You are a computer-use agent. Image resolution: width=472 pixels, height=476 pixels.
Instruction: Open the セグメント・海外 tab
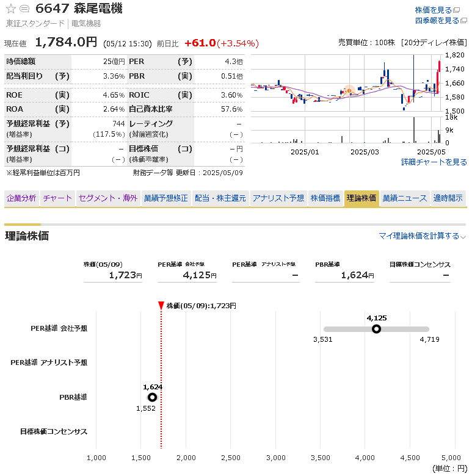(x=107, y=198)
